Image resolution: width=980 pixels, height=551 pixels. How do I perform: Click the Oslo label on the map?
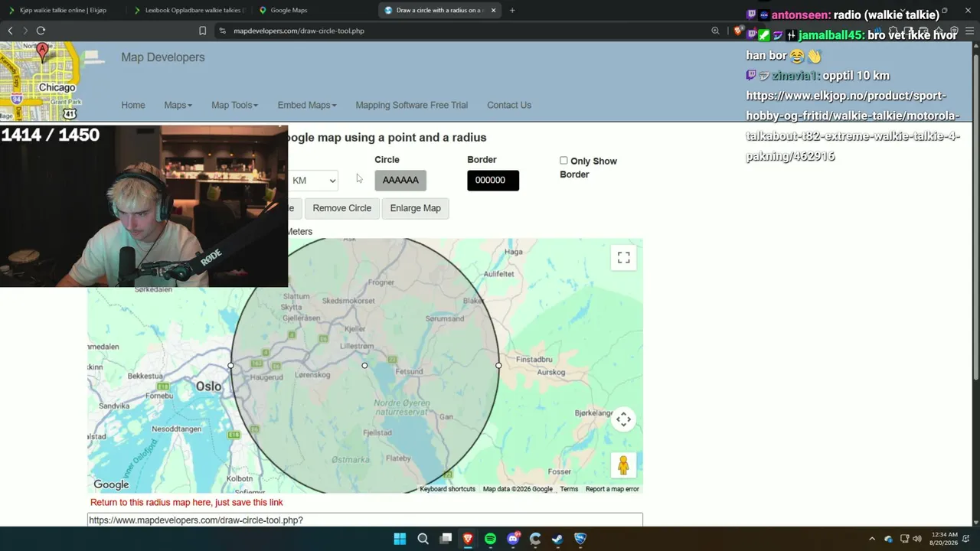tap(208, 386)
